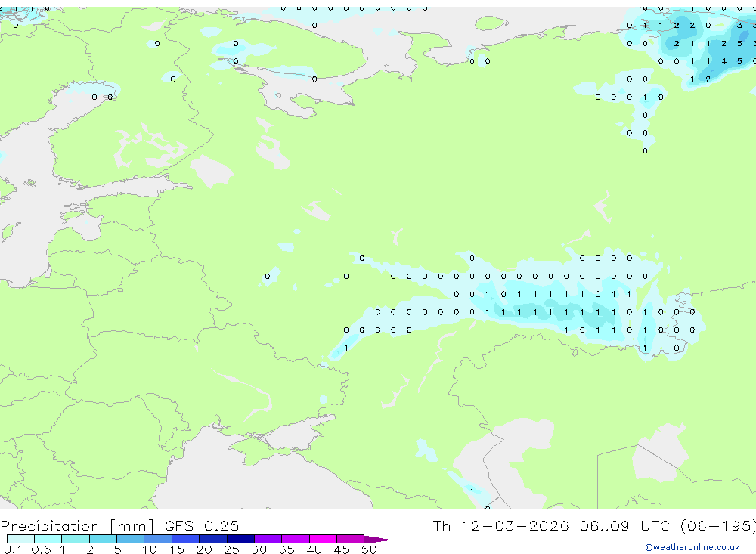The width and height of the screenshot is (756, 554).
Task: Click the 'Precipitation [mm]' title text
Action: [x=77, y=526]
